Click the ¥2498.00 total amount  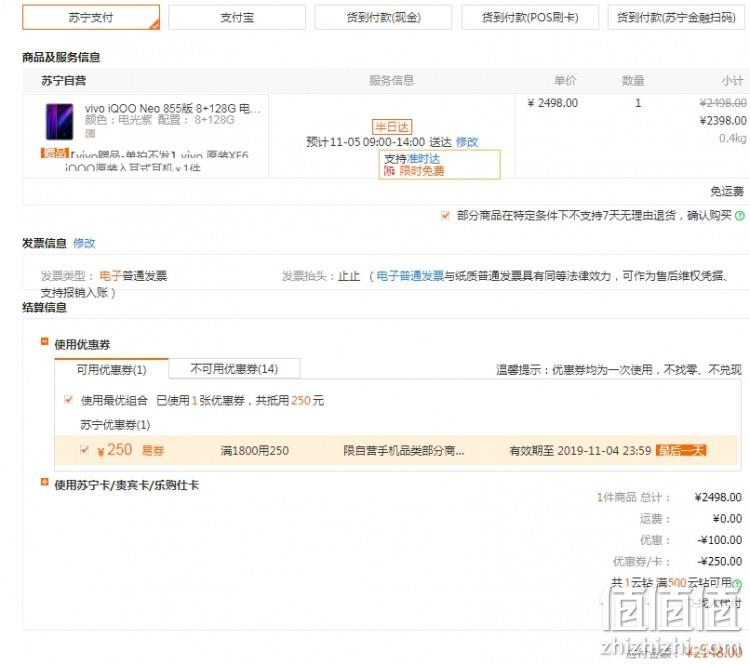coord(718,498)
